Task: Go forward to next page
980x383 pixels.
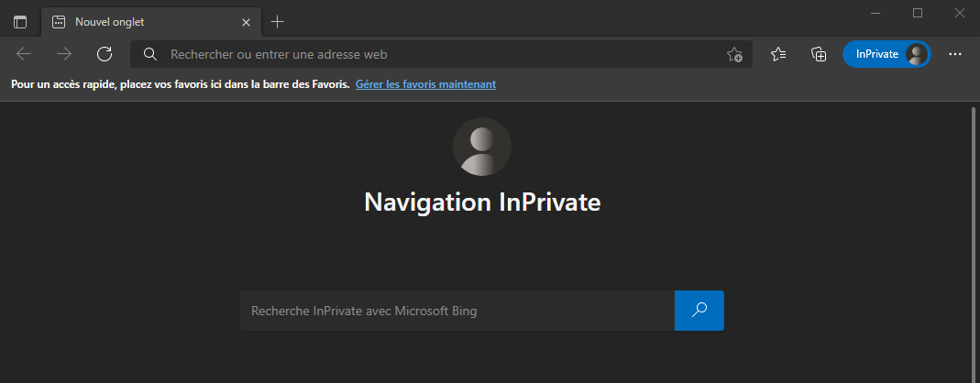Action: point(64,54)
